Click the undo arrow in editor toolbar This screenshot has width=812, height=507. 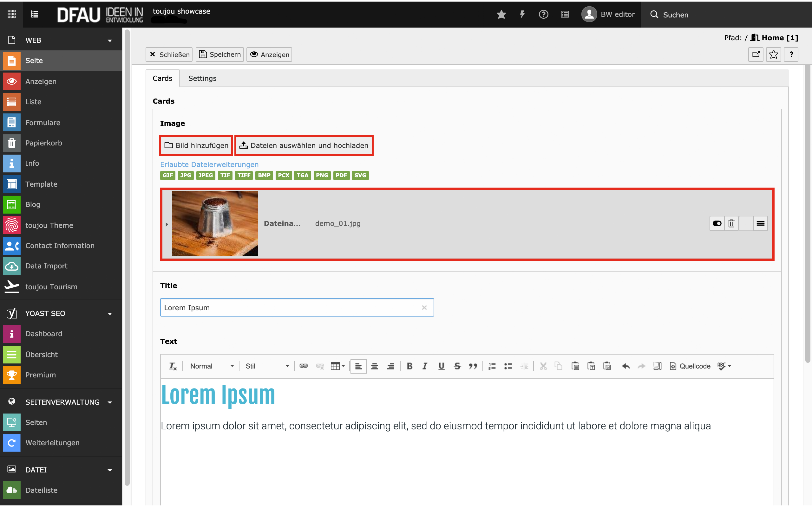[x=626, y=366]
